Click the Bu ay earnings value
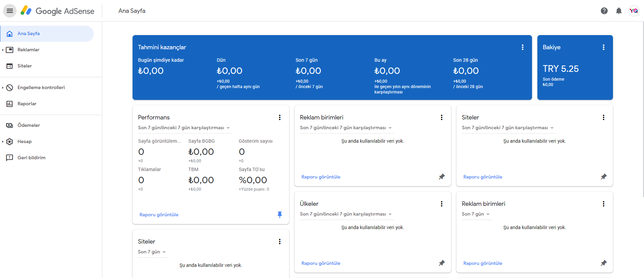 pos(387,71)
